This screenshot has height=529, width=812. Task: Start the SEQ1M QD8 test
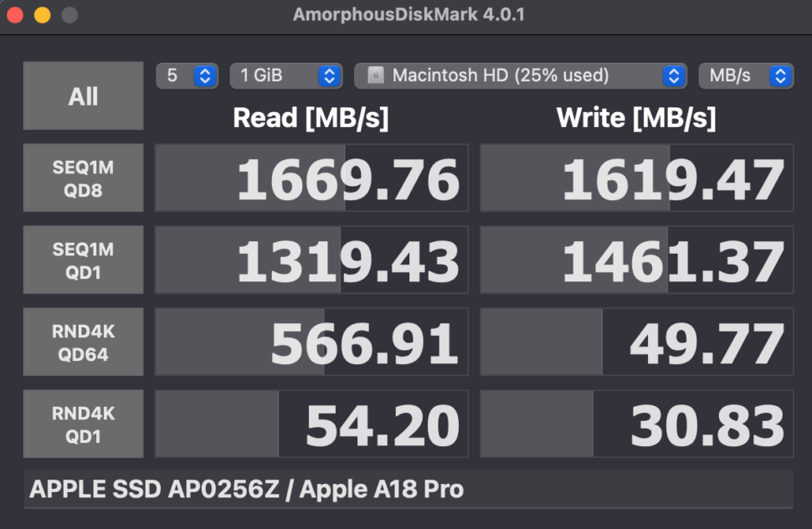[x=83, y=177]
